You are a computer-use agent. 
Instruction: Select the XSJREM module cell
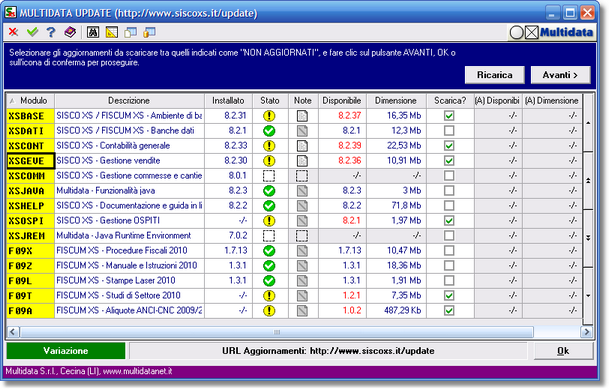click(x=31, y=236)
